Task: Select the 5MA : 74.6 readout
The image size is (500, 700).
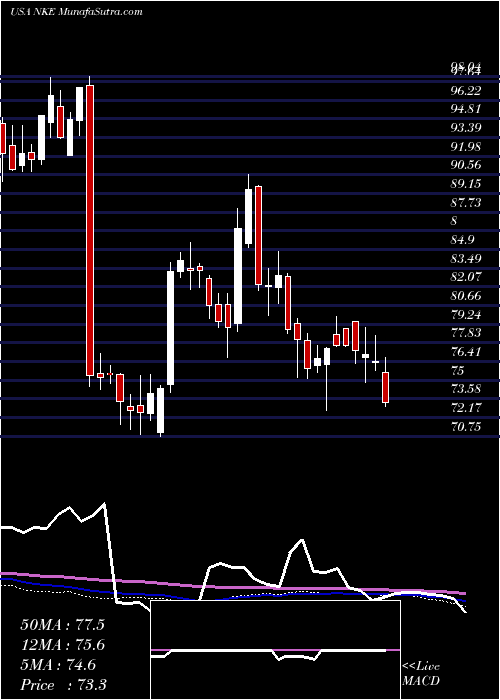Action: pos(58,665)
